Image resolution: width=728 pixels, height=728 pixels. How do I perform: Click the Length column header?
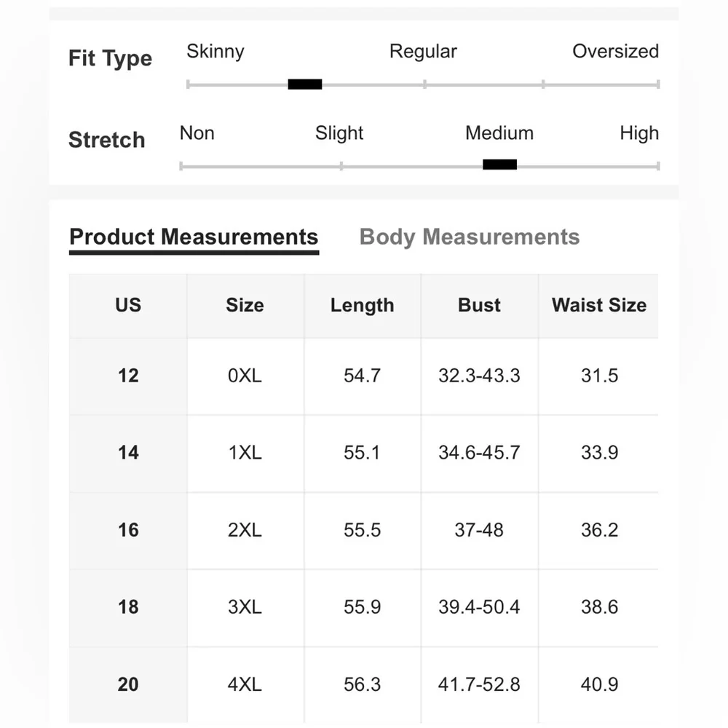(362, 305)
